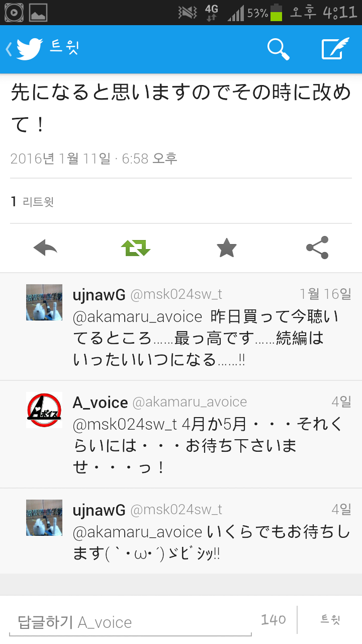Open the A_voice username in reply

[x=101, y=403]
